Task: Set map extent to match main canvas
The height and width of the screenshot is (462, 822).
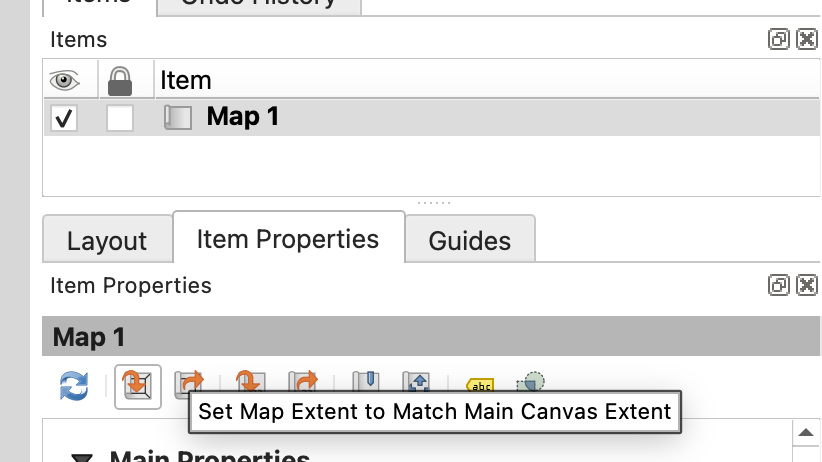Action: (138, 386)
